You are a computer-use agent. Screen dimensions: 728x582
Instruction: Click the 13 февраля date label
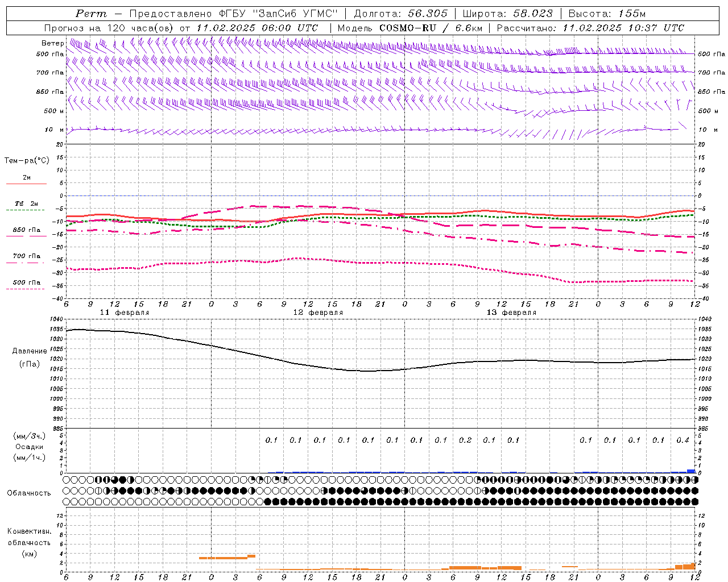tap(511, 313)
